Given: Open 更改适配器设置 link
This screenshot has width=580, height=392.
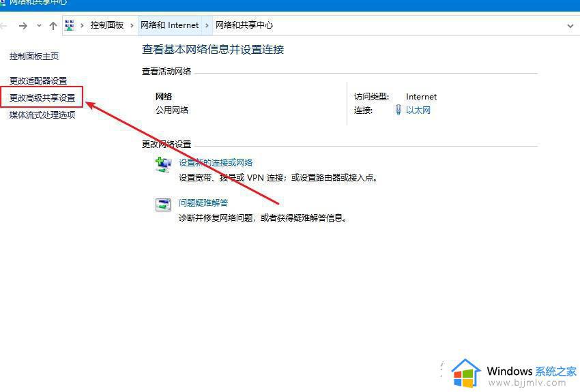Looking at the screenshot, I should (38, 80).
